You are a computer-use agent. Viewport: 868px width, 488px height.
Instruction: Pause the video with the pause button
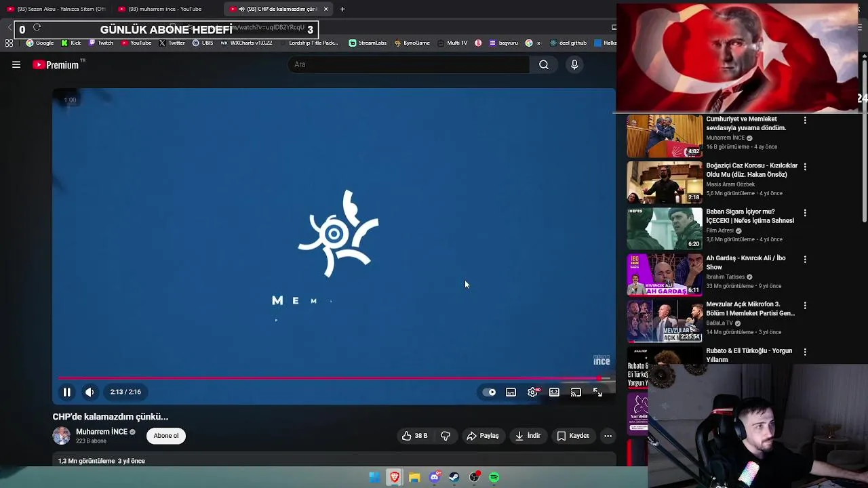click(67, 392)
